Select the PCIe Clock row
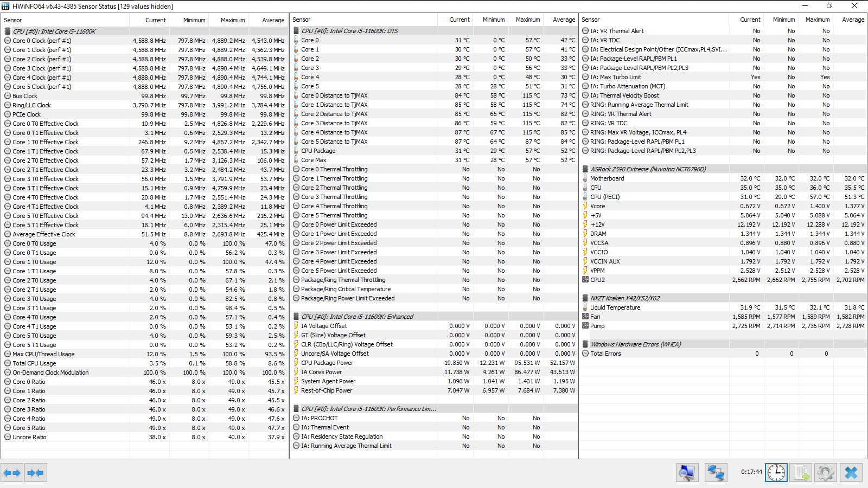Screen dimensions: 868x488 click(144, 114)
